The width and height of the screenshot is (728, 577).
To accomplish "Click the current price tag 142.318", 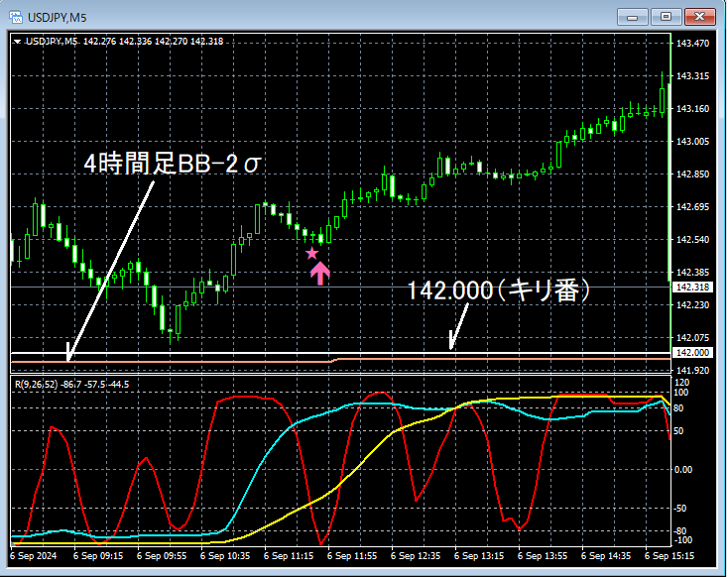I will point(692,288).
